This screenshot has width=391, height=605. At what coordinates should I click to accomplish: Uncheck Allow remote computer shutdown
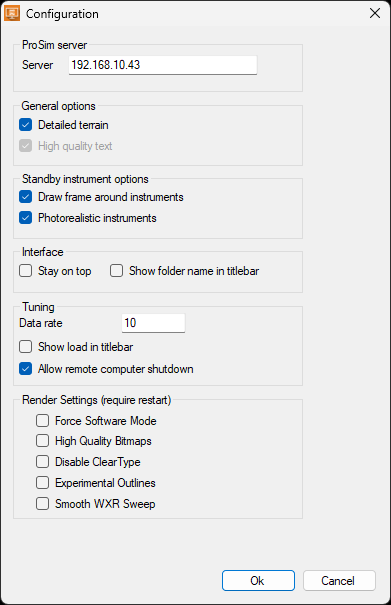point(25,368)
